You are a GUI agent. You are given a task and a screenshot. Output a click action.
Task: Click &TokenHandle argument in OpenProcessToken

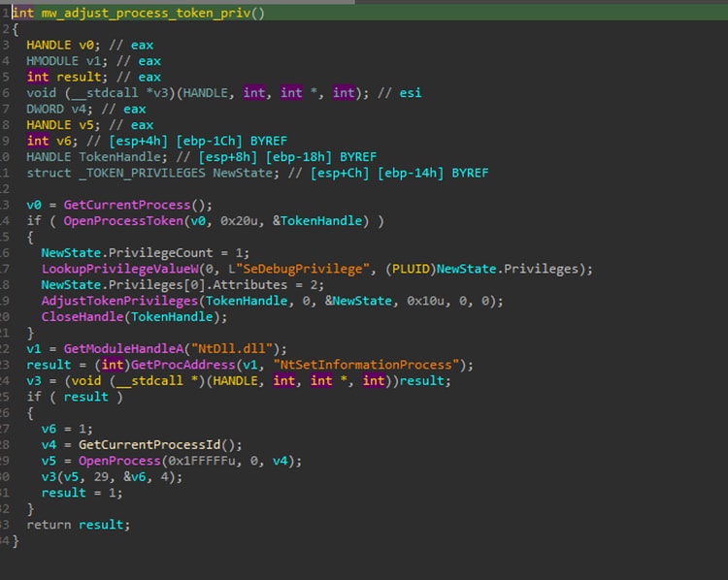[x=317, y=221]
